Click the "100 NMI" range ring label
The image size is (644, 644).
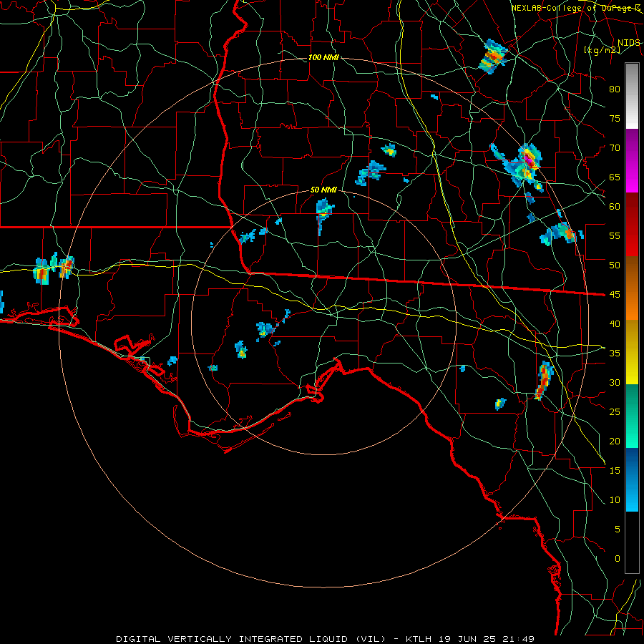click(323, 57)
